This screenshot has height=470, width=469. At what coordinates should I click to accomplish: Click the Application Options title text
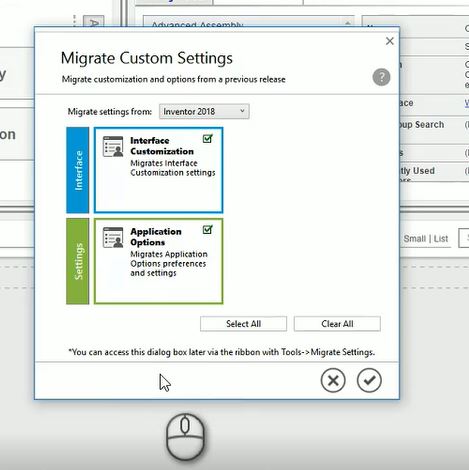pyautogui.click(x=156, y=237)
